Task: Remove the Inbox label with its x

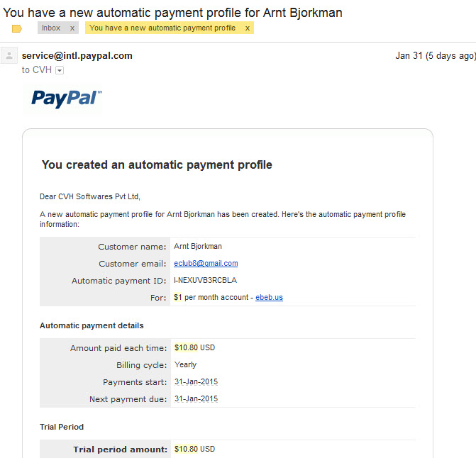Action: tap(72, 28)
